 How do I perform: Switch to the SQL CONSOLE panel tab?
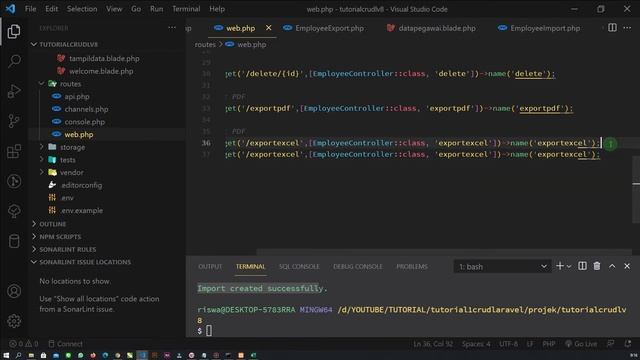299,267
